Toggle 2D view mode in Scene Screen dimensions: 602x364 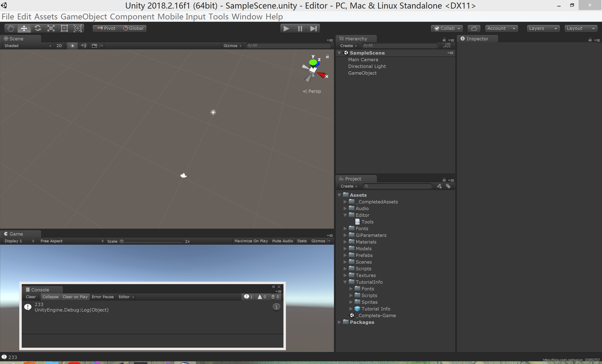coord(59,45)
